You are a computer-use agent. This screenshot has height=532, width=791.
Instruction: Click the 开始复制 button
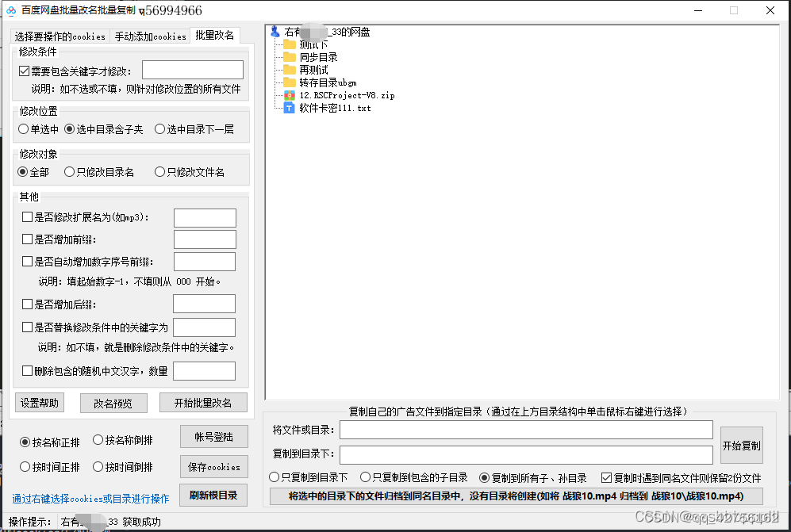coord(742,446)
